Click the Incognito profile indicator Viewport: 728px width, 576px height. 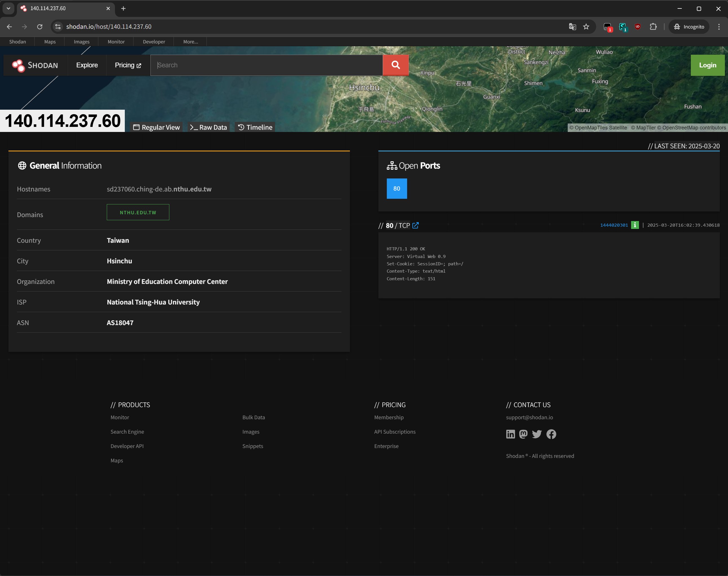tap(689, 27)
